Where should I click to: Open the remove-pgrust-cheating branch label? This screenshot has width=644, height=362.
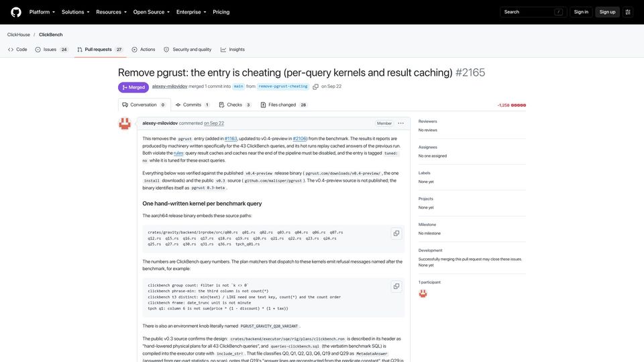283,86
